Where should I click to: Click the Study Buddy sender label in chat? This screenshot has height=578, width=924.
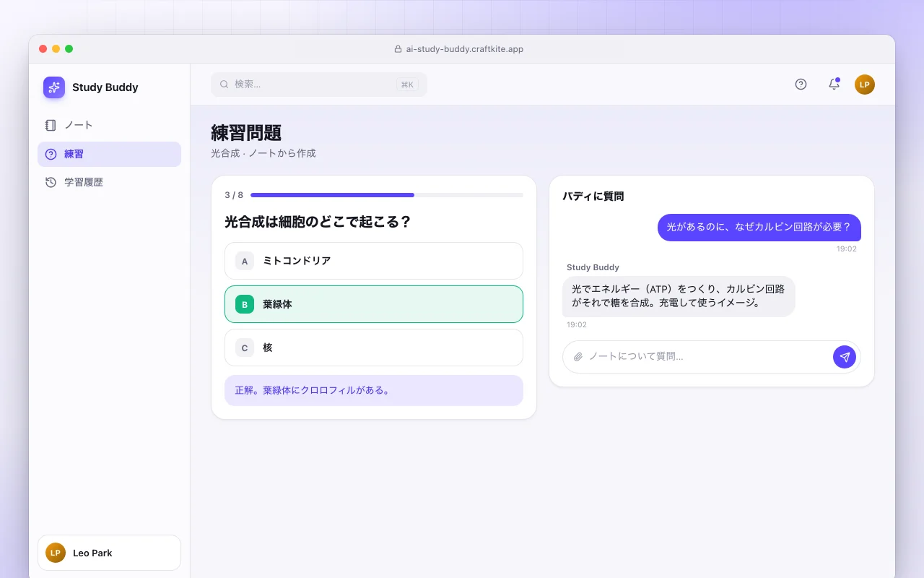(x=593, y=267)
